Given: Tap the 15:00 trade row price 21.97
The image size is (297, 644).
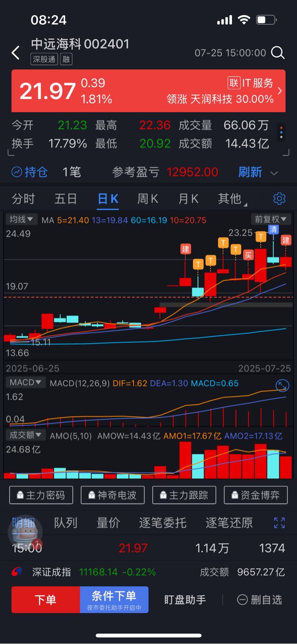Looking at the screenshot, I should pos(133,548).
